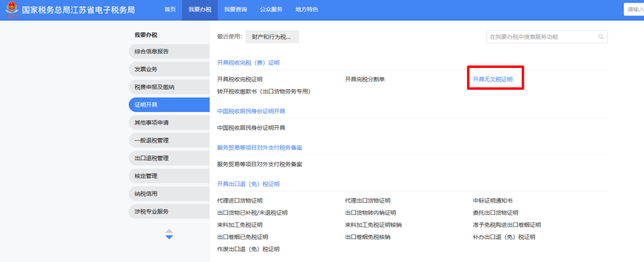Click the 开具完税分割单 link
The height and width of the screenshot is (262, 644).
365,80
